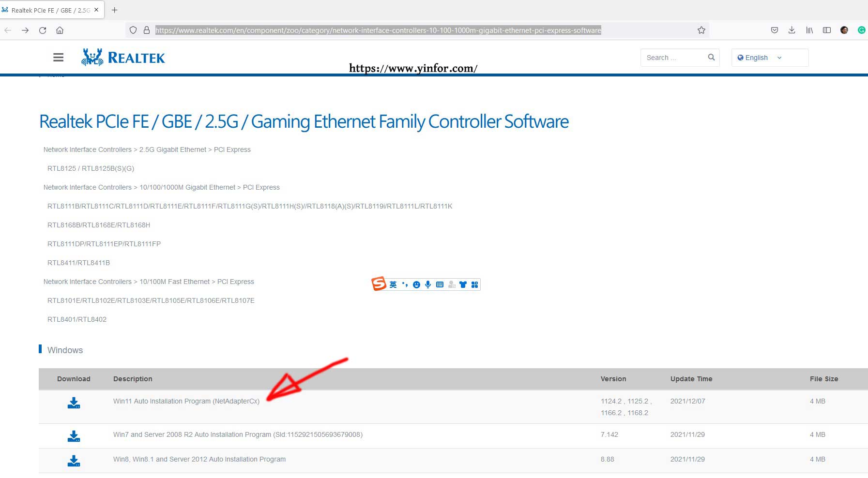Expand the English language dropdown
Image resolution: width=868 pixels, height=478 pixels.
[x=769, y=58]
